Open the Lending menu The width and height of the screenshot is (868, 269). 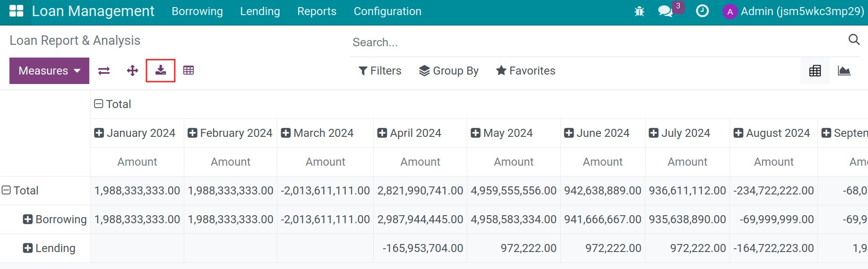pos(260,11)
